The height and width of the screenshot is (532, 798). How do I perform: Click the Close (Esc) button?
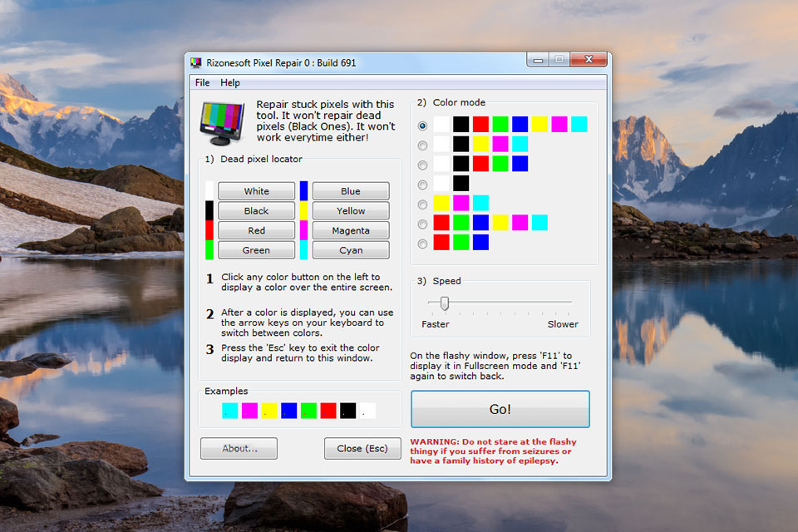pyautogui.click(x=362, y=449)
